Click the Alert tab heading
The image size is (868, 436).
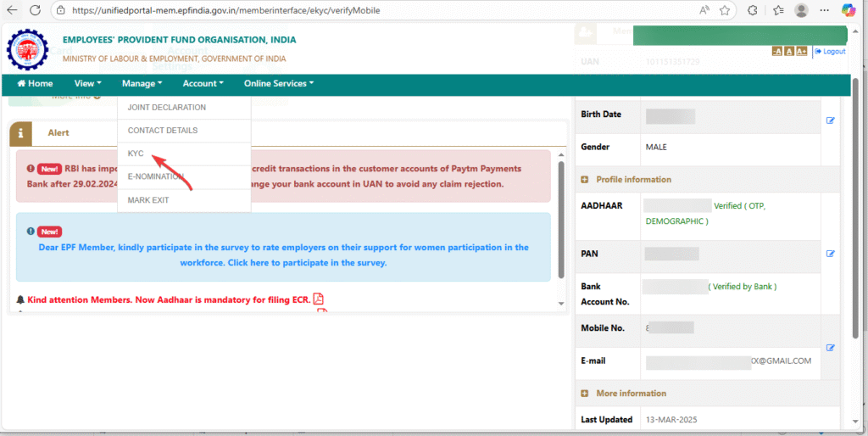[x=58, y=133]
